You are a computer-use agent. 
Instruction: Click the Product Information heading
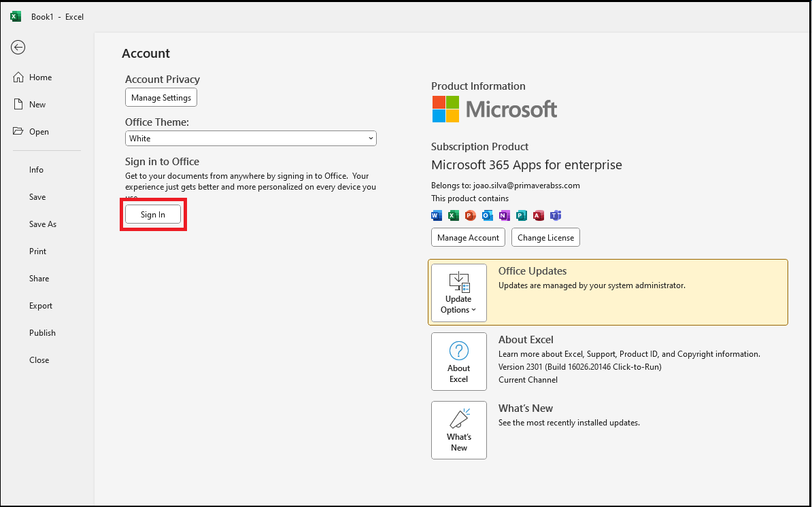tap(478, 86)
